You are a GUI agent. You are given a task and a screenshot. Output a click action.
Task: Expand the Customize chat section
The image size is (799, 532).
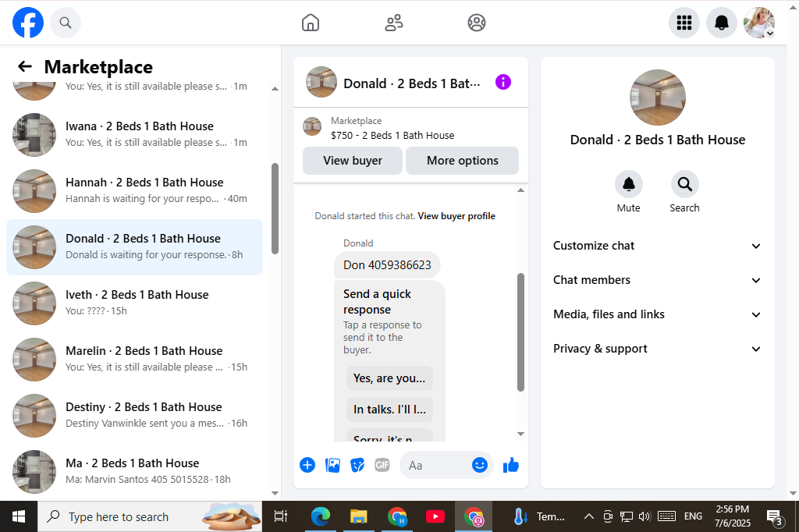pyautogui.click(x=657, y=246)
